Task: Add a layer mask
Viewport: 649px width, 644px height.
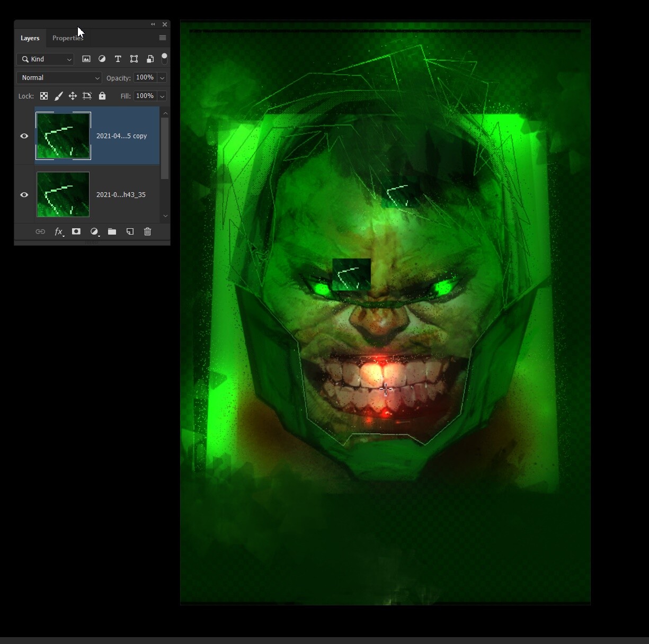Action: tap(76, 231)
